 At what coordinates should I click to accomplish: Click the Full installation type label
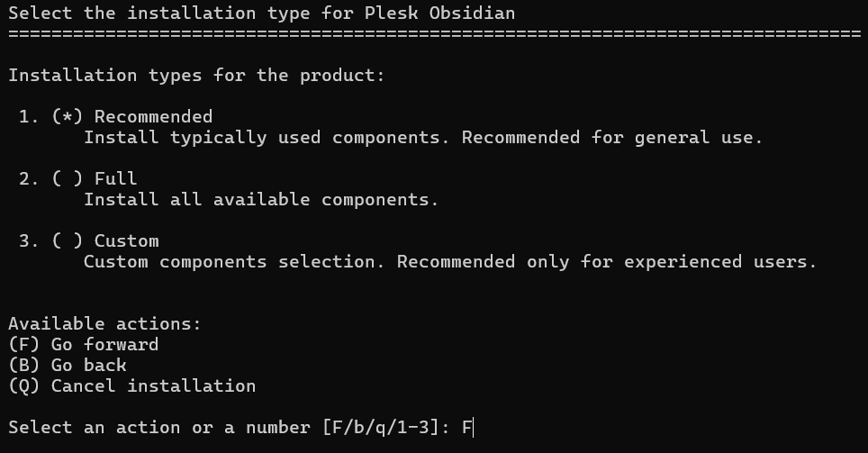pos(115,179)
